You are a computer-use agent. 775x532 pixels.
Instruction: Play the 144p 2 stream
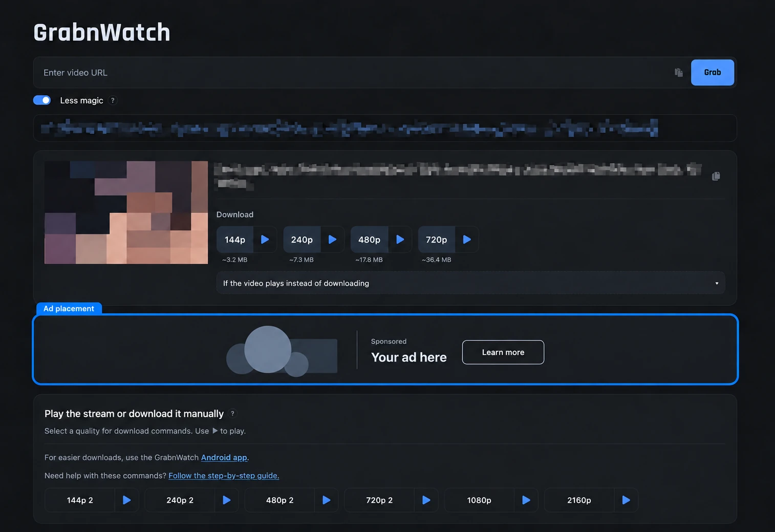click(x=127, y=500)
